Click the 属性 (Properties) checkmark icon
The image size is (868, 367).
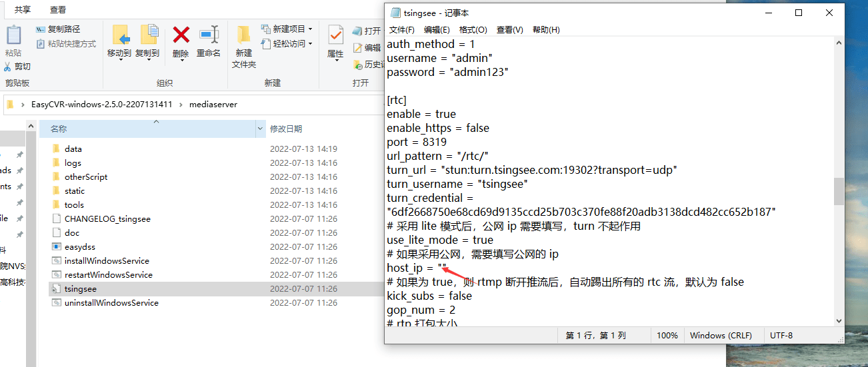click(x=335, y=35)
